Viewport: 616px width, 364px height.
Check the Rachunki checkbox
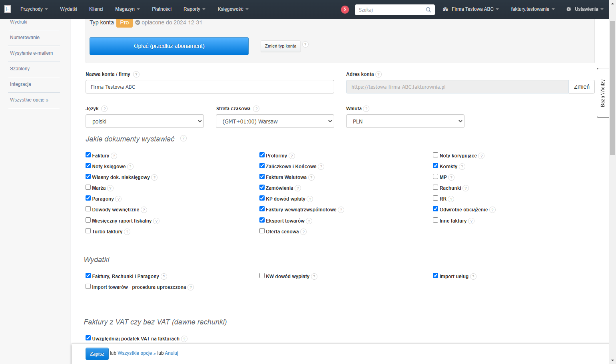point(435,187)
